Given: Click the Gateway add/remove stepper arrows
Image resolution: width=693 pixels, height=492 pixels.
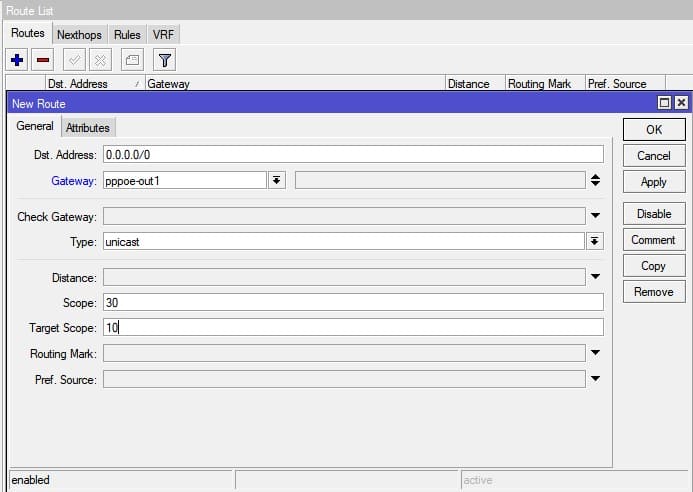Looking at the screenshot, I should click(x=595, y=180).
